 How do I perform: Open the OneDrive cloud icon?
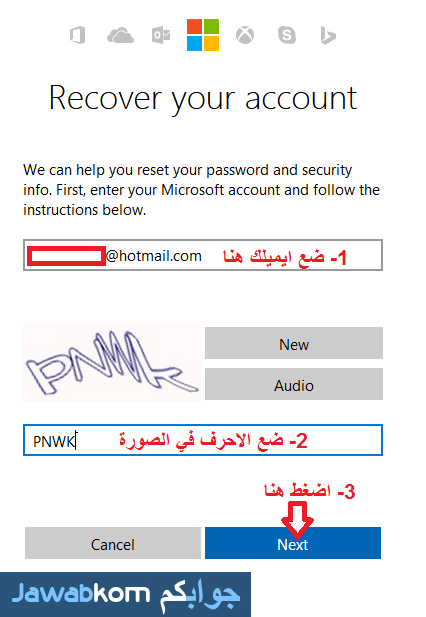pos(120,35)
